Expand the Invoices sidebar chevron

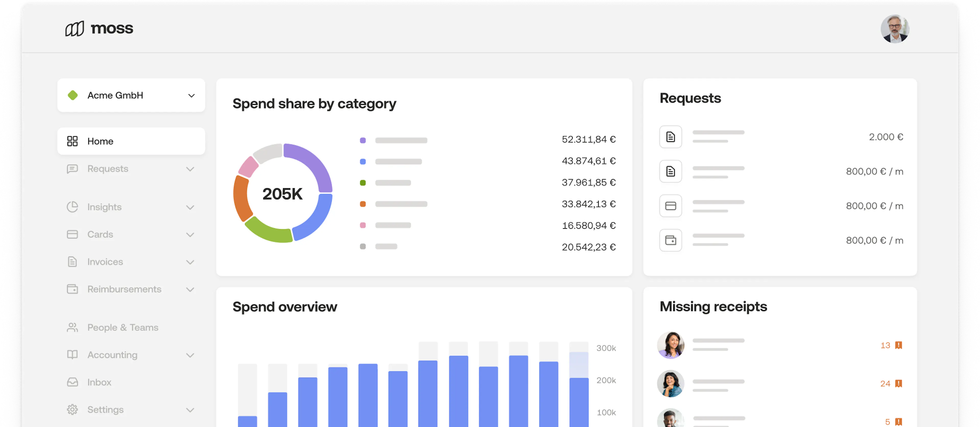point(190,262)
